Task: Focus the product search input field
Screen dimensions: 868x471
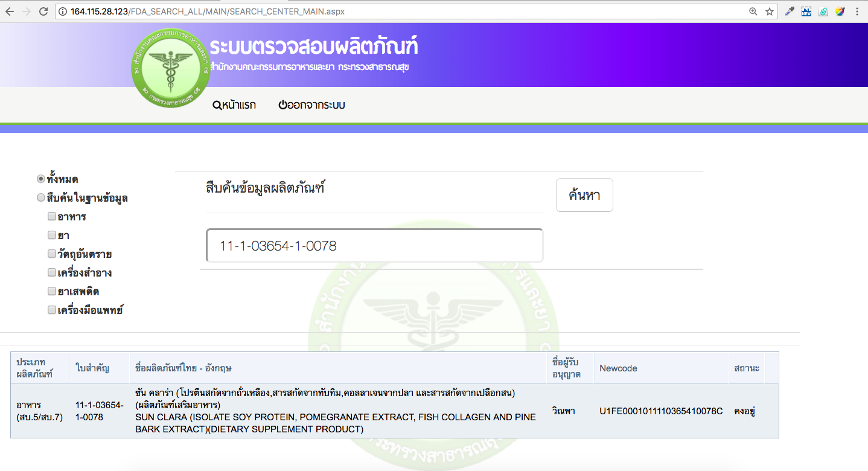Action: point(374,246)
